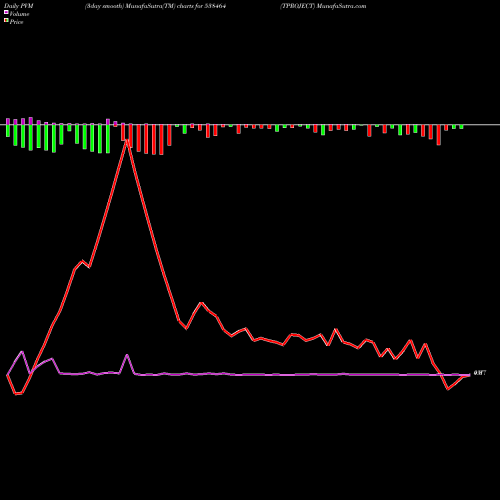
Task: Select the 'Volume' legend label
Action: click(x=19, y=14)
